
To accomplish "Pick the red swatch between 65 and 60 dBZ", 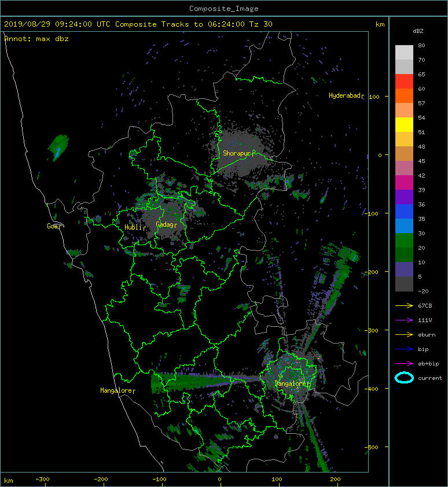I will click(404, 82).
